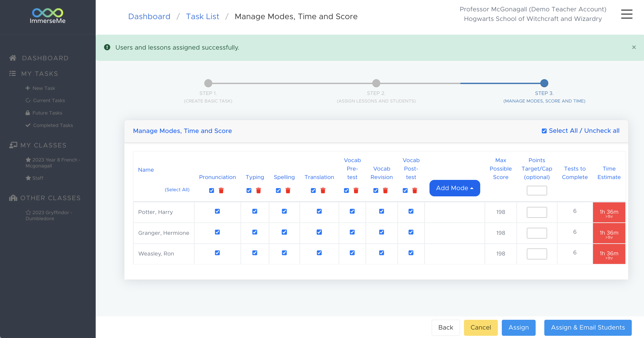Viewport: 644px width, 338px height.
Task: Uncheck Vocab Revision for Granger, Hermione
Action: pyautogui.click(x=381, y=232)
